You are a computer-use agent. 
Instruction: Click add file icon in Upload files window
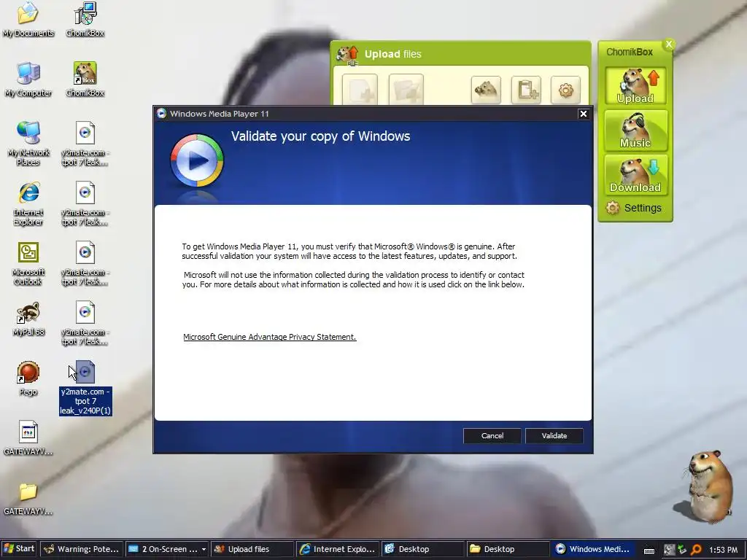click(x=360, y=90)
